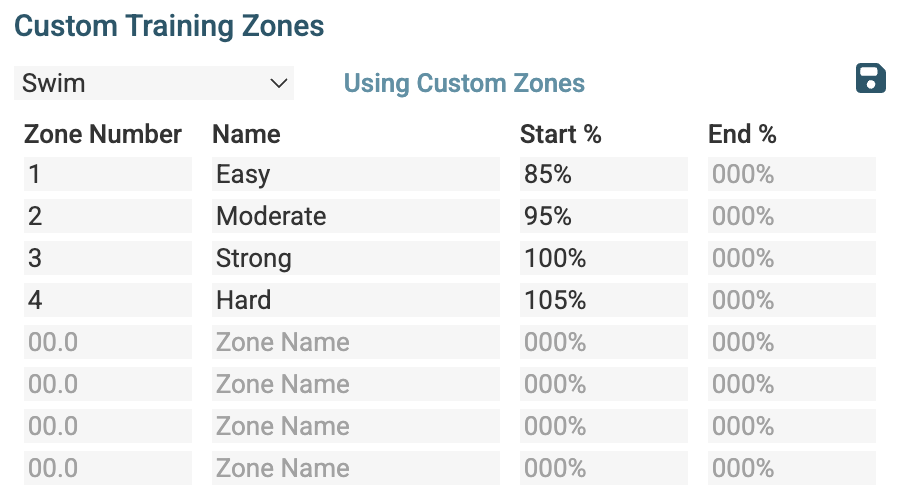
Task: Open the Swim sport dropdown
Action: click(154, 83)
